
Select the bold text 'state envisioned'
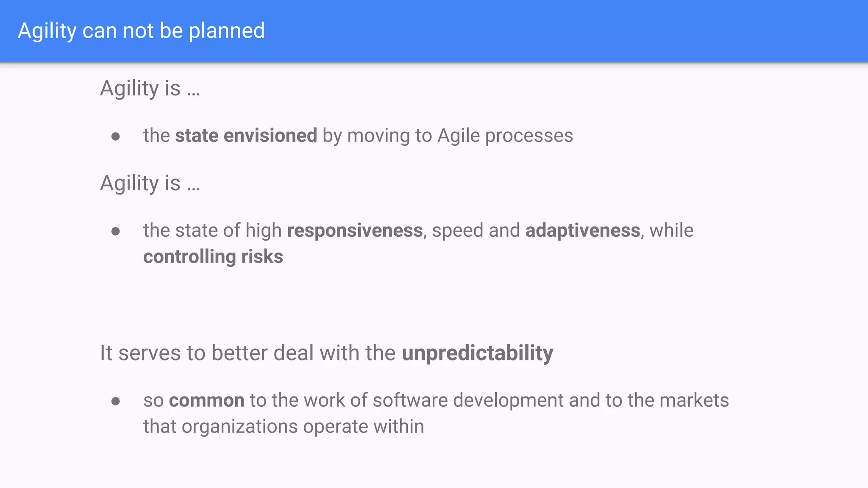(x=246, y=136)
